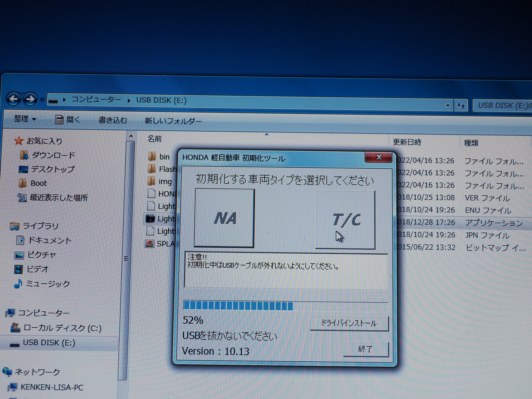
Task: Open デスクトップ in favorites
Action: click(x=47, y=169)
